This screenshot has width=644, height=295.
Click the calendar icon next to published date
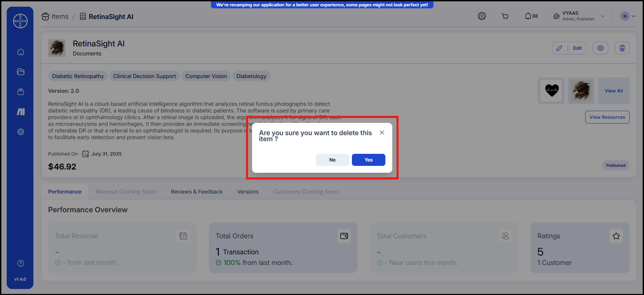(x=86, y=154)
